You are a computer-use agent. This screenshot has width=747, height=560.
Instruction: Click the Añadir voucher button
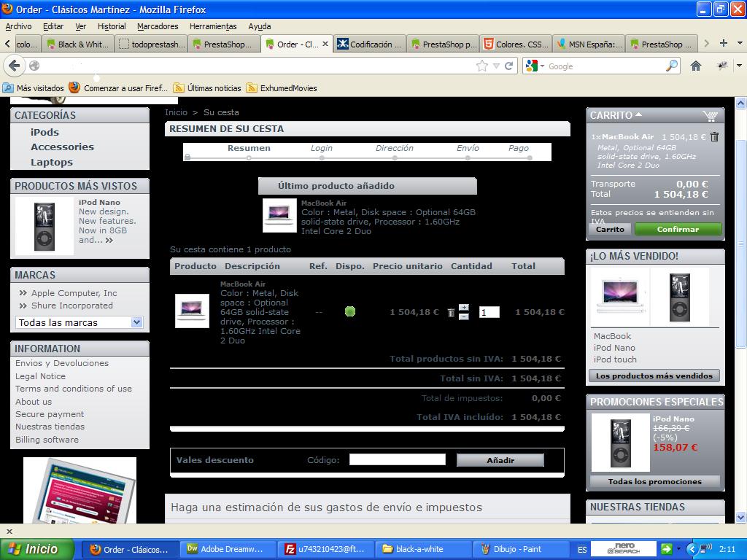(500, 460)
